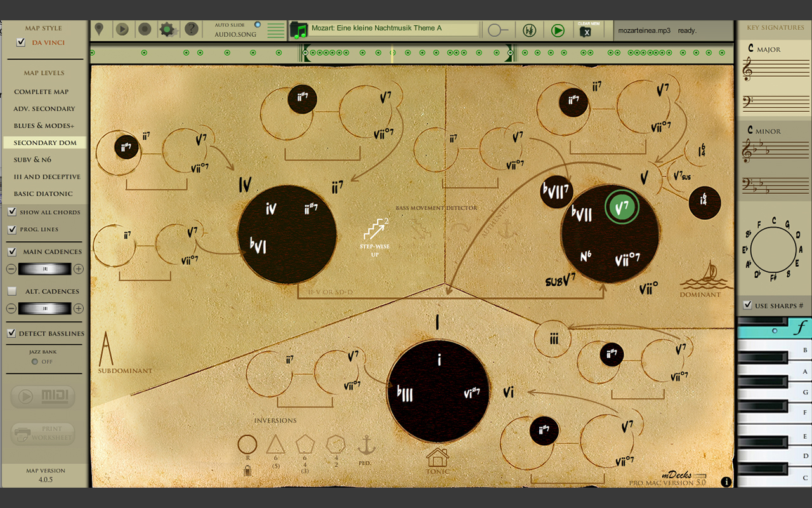Uncheck the Detect Basslines checkbox
The width and height of the screenshot is (812, 508).
(x=12, y=333)
